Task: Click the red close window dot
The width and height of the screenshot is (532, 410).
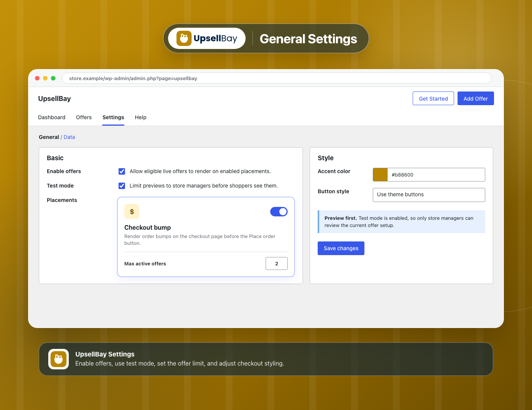Action: [x=37, y=78]
